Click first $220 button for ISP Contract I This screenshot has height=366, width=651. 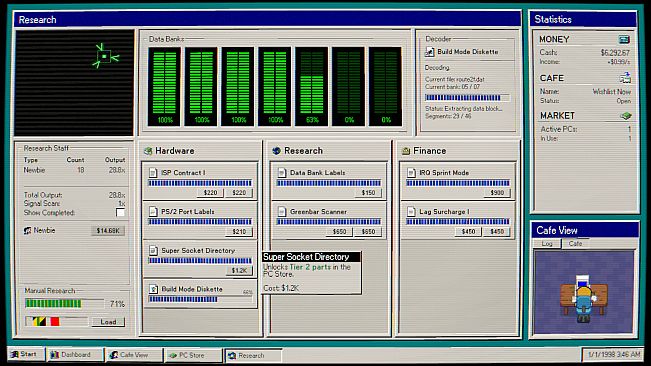[210, 193]
